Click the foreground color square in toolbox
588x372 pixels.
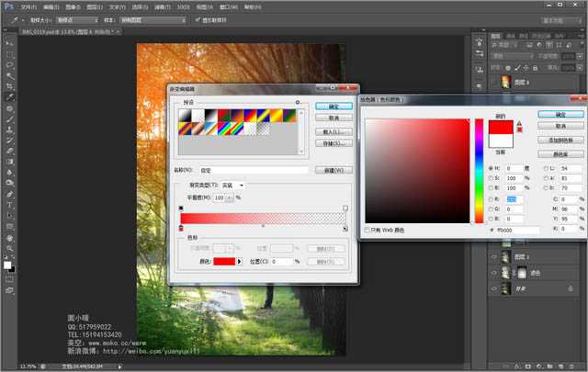[x=8, y=265]
